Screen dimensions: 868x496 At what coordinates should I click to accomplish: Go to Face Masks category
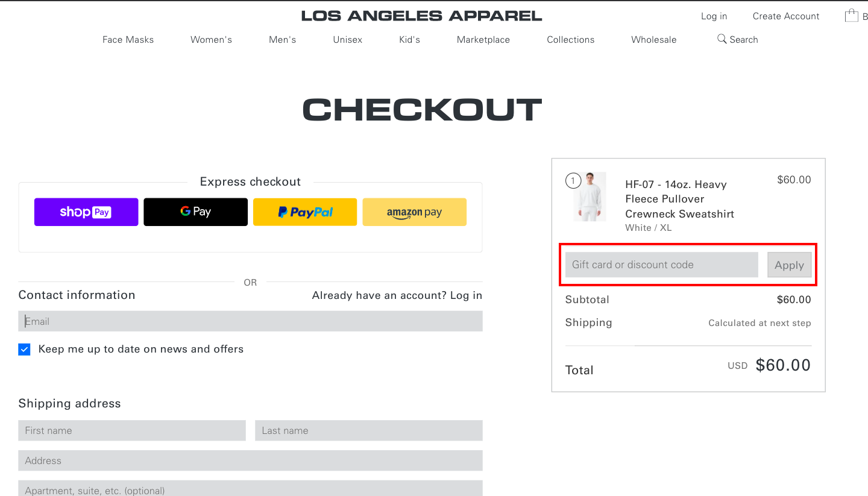tap(128, 40)
